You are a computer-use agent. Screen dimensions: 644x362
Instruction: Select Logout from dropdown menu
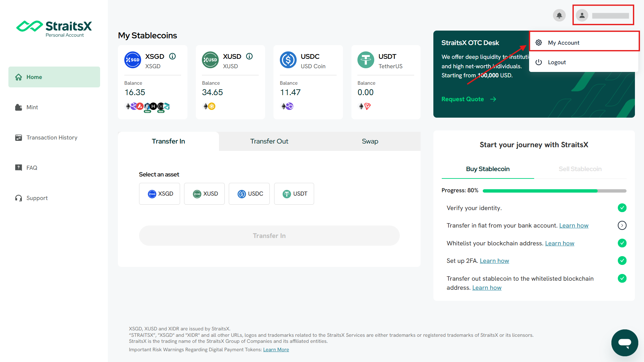coord(584,62)
